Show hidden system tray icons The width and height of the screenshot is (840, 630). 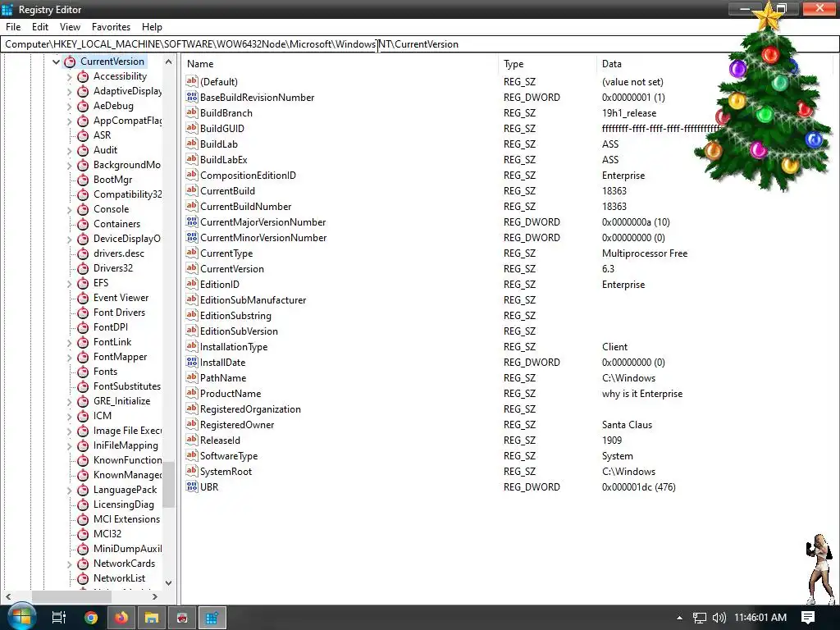click(x=679, y=618)
